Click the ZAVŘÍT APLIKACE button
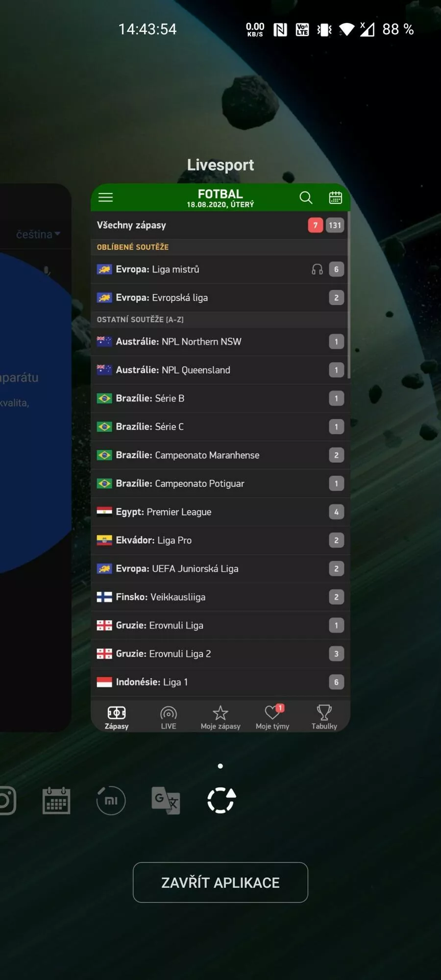 coord(220,882)
